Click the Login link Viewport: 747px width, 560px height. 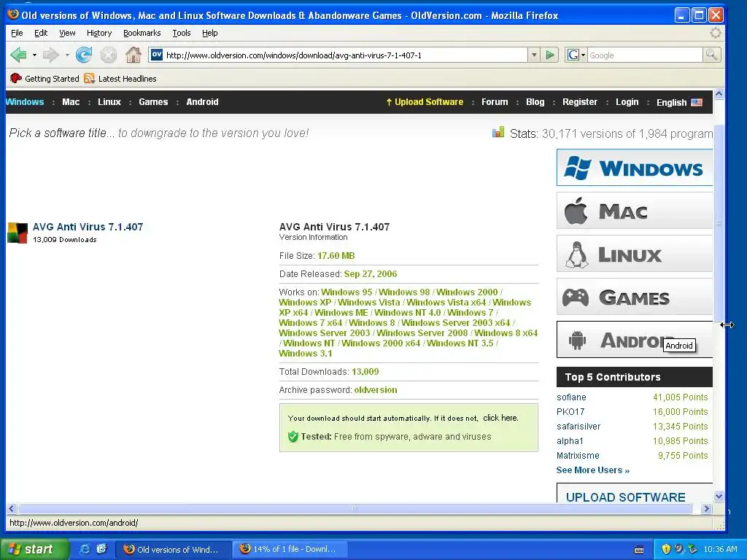coord(627,102)
